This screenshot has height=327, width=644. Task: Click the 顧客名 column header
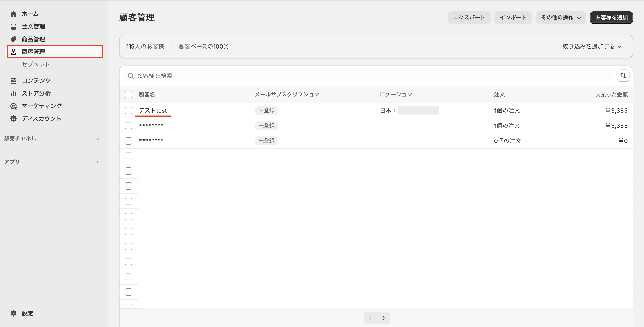(147, 94)
